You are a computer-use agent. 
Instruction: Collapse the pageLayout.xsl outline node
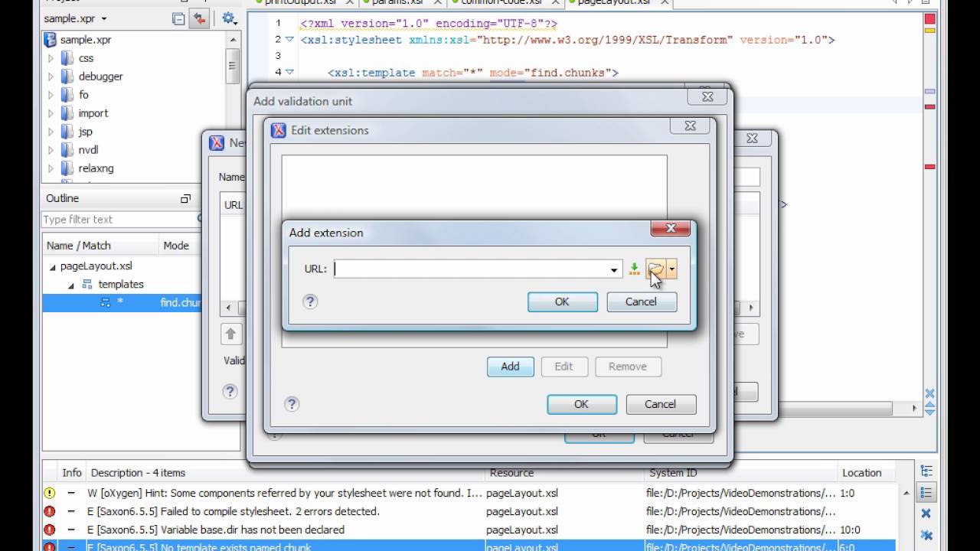[53, 266]
